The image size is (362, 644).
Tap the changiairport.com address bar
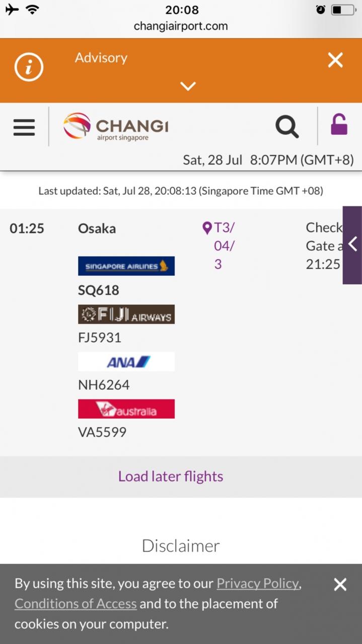[181, 26]
